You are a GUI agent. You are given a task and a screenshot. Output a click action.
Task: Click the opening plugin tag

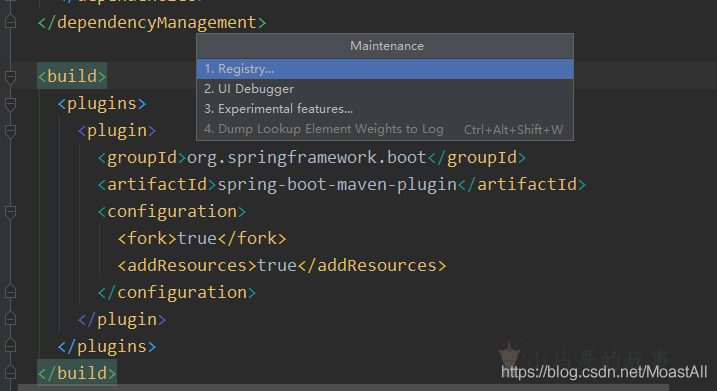pos(117,131)
